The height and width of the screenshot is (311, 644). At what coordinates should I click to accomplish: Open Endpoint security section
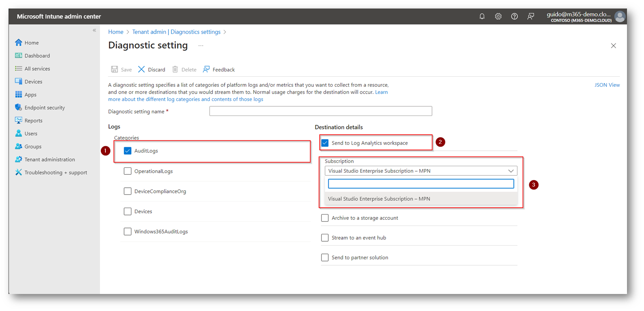point(45,107)
